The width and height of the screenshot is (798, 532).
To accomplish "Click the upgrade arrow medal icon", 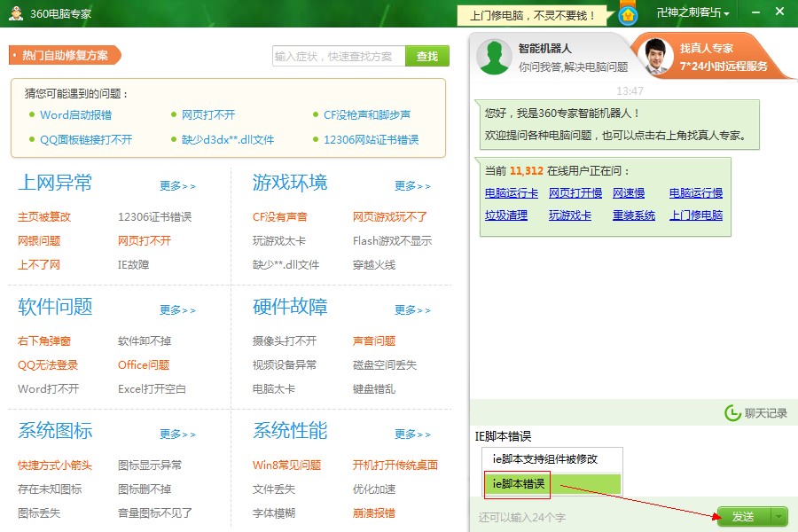I will pos(628,14).
